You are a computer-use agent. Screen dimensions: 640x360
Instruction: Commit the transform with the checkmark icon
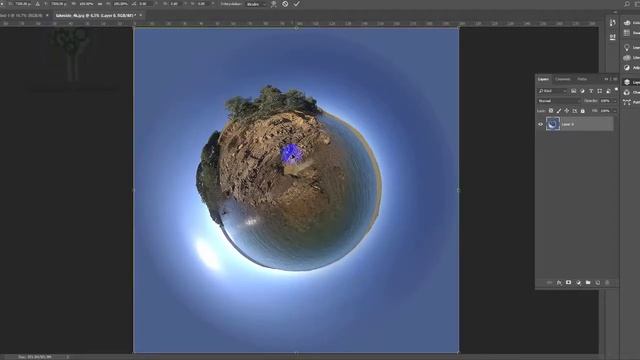297,4
